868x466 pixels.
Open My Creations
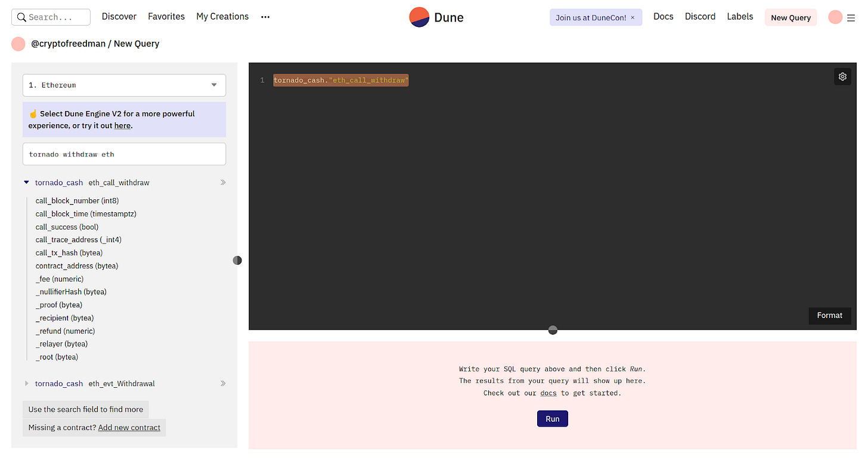tap(222, 17)
